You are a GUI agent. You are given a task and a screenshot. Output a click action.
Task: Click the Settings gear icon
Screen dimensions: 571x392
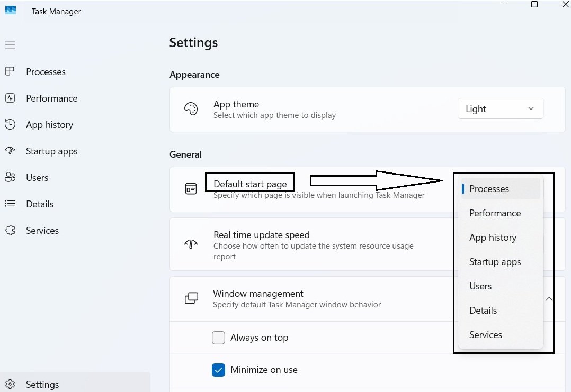tap(10, 384)
